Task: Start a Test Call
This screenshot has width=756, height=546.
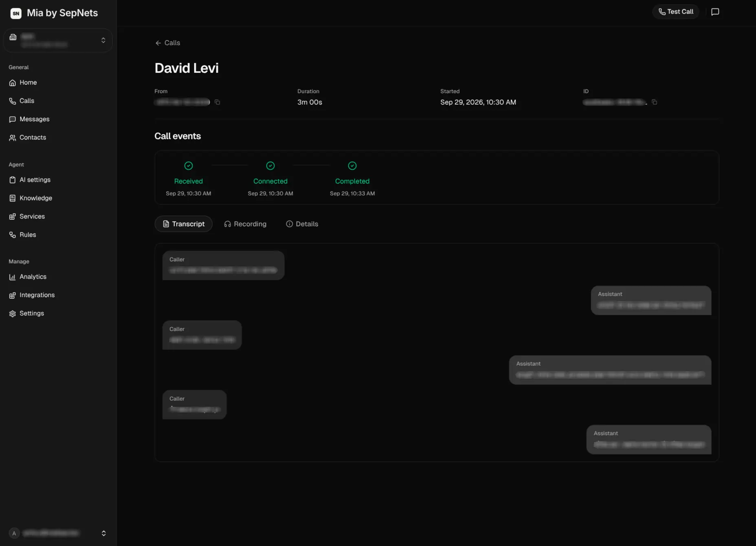Action: point(676,12)
